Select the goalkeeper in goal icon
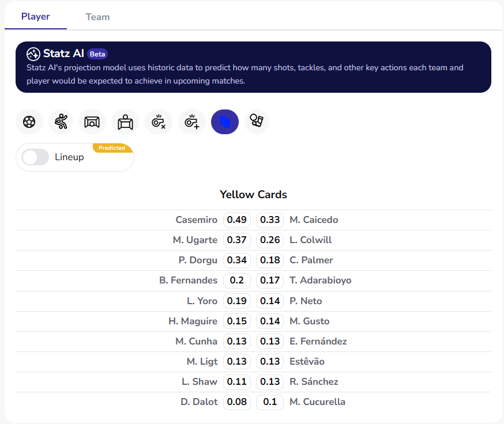Image resolution: width=504 pixels, height=424 pixels. (x=125, y=122)
